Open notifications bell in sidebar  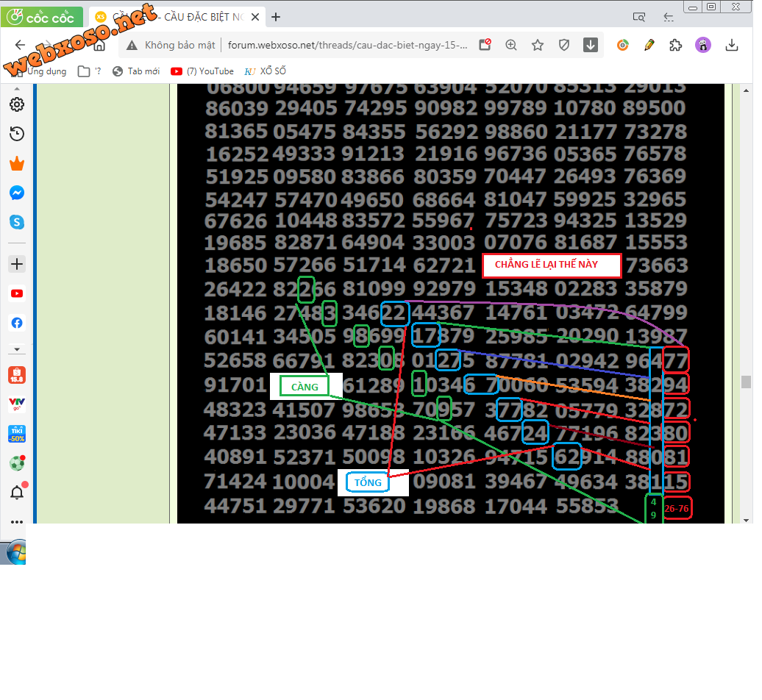point(17,493)
